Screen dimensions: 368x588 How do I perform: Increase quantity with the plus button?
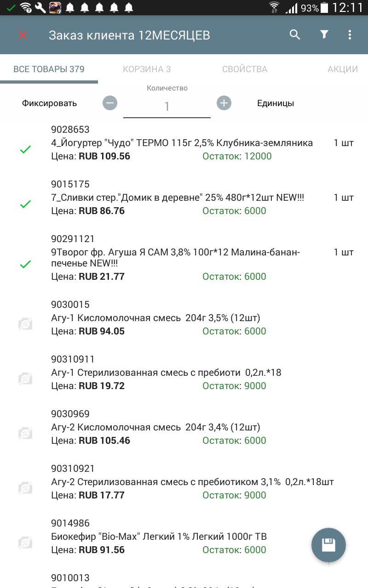(224, 103)
